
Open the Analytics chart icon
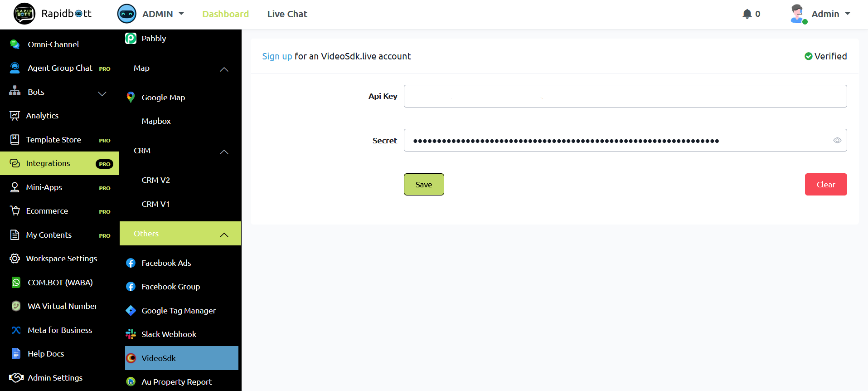point(15,116)
